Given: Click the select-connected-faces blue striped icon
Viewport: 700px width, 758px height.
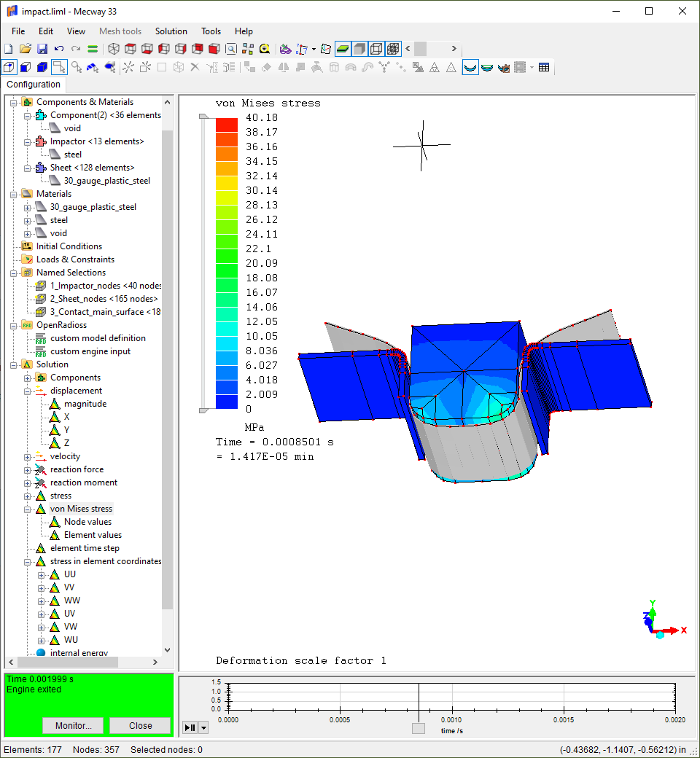Looking at the screenshot, I should pos(93,67).
